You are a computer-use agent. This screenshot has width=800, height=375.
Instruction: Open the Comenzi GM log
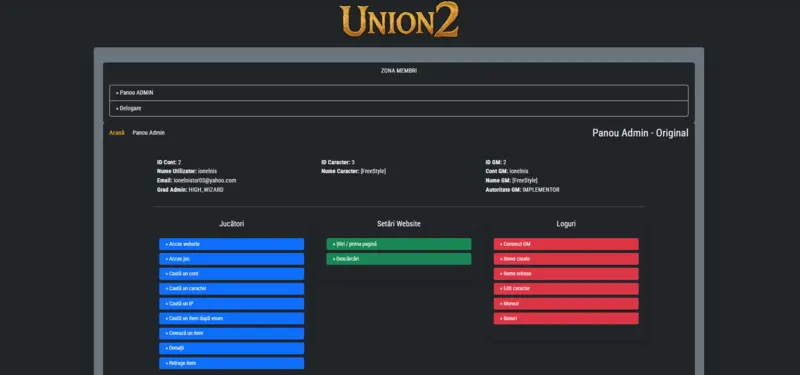(x=566, y=244)
